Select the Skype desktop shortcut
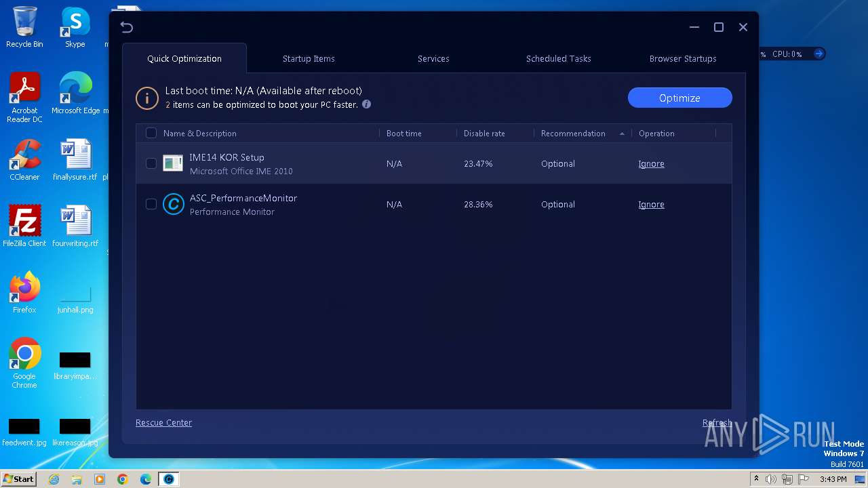Image resolution: width=868 pixels, height=488 pixels. pyautogui.click(x=75, y=27)
